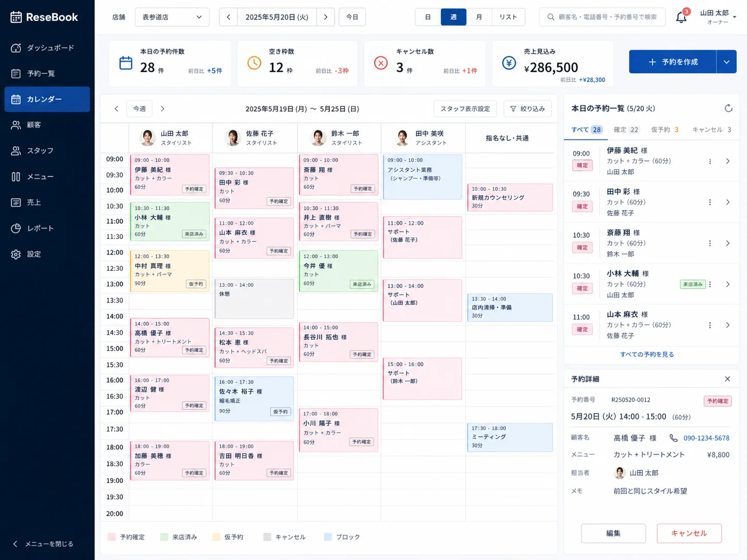Collapse sidebar with メニューを閉じる
The width and height of the screenshot is (747, 560).
point(43,544)
